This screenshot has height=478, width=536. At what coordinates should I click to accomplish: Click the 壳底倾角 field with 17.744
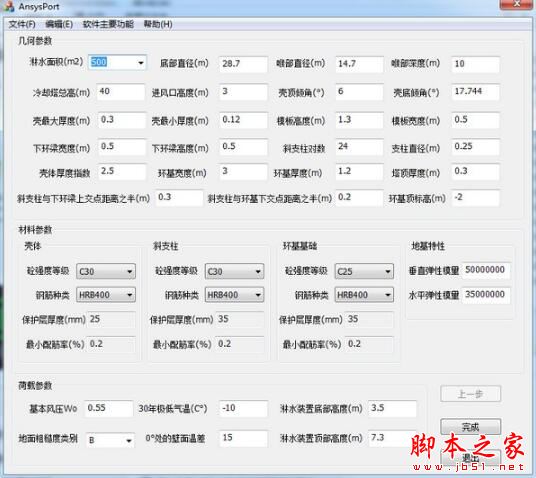[475, 92]
